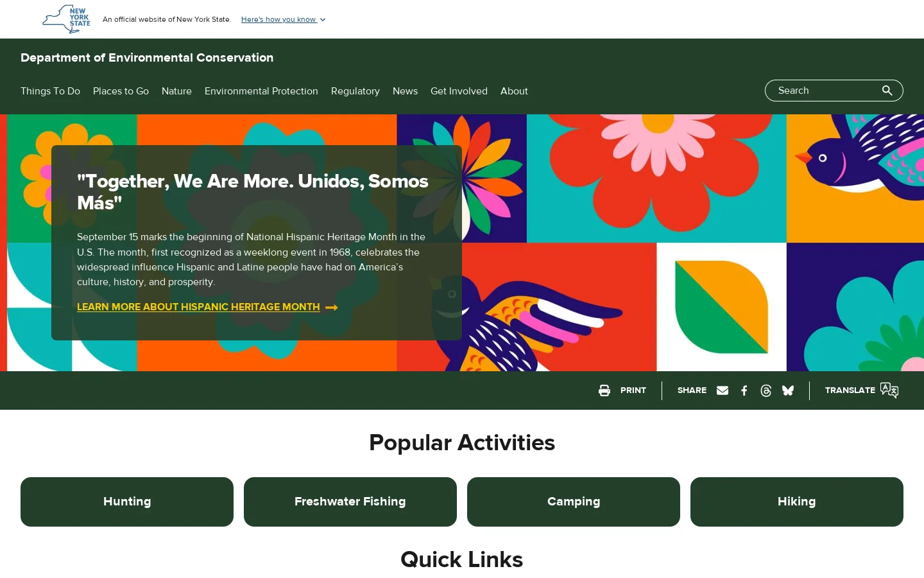Click the "SHARE" label
Viewport: 924px width, 578px height.
692,390
